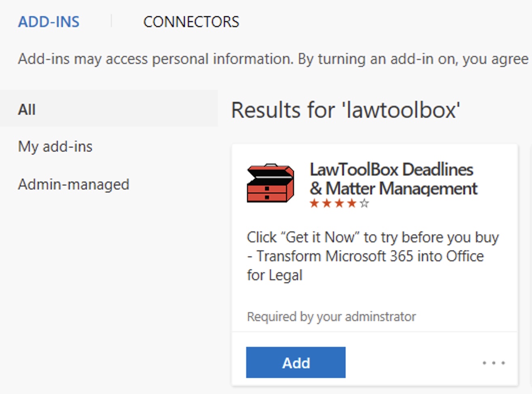This screenshot has height=394, width=532.
Task: Switch to the ADD-INS tab
Action: (49, 22)
